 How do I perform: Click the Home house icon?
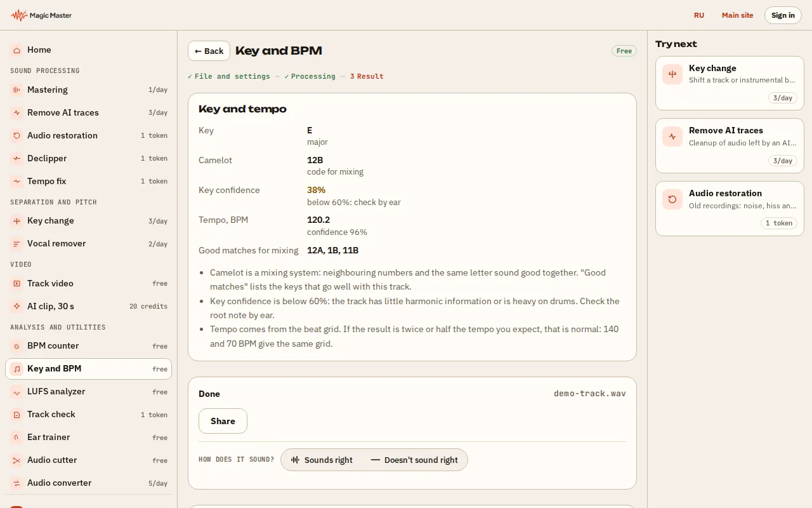16,50
